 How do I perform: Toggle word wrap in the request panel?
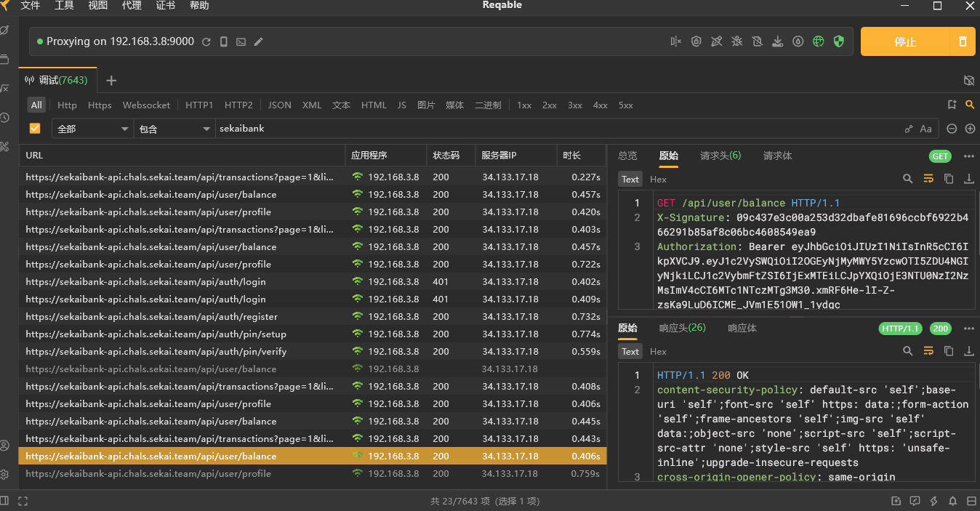click(928, 178)
